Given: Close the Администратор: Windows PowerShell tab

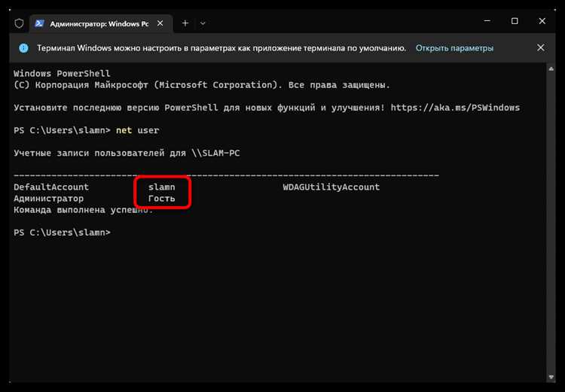Looking at the screenshot, I should (160, 23).
